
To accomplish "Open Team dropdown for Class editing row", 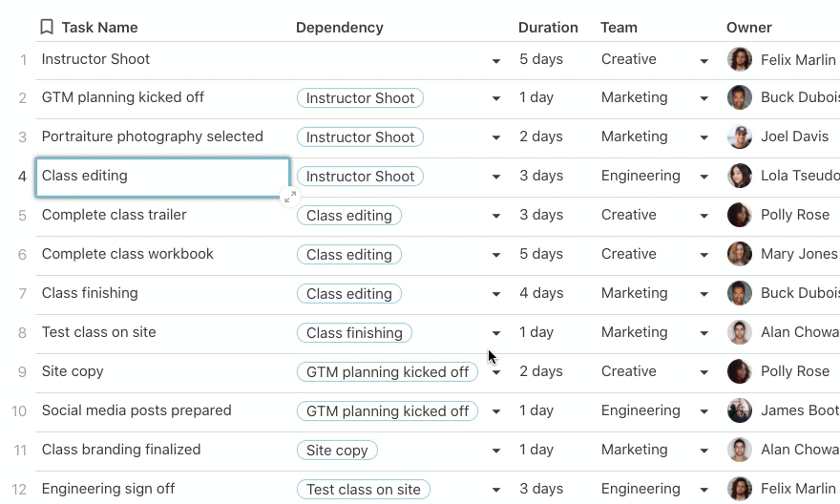I will 704,178.
